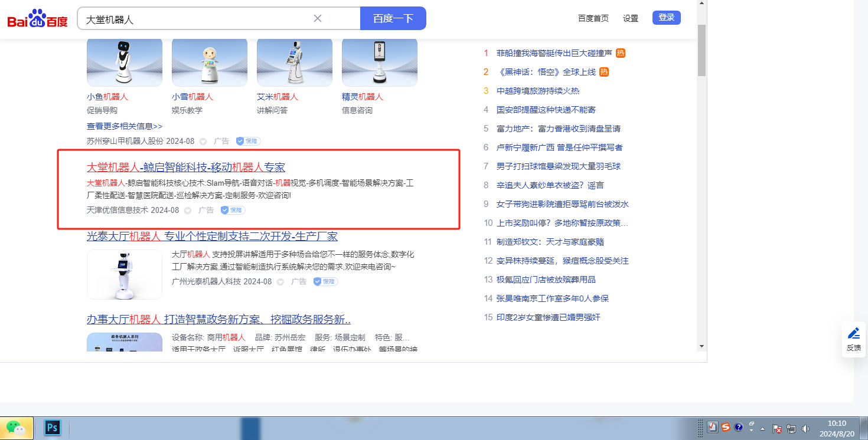
Task: Open the 设置 menu
Action: pos(631,18)
